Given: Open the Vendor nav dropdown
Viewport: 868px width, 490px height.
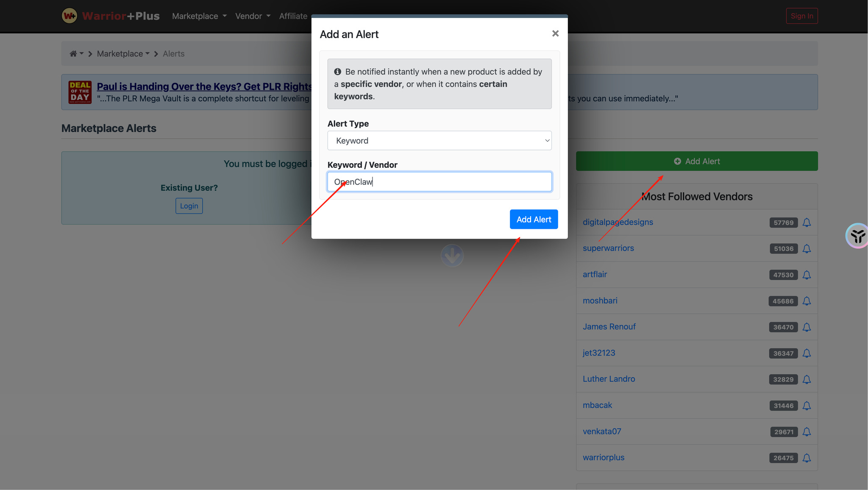Looking at the screenshot, I should click(253, 16).
